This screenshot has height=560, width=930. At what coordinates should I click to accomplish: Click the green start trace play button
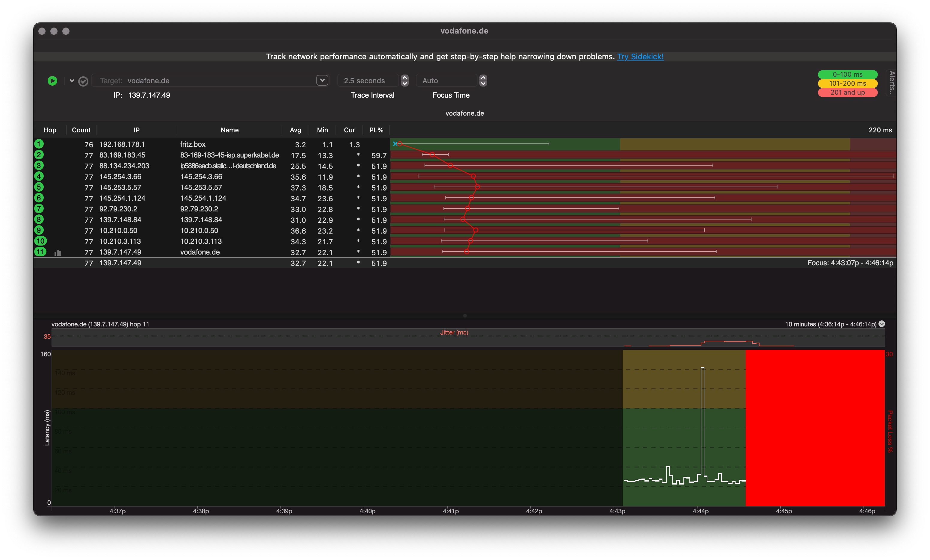[x=52, y=81]
